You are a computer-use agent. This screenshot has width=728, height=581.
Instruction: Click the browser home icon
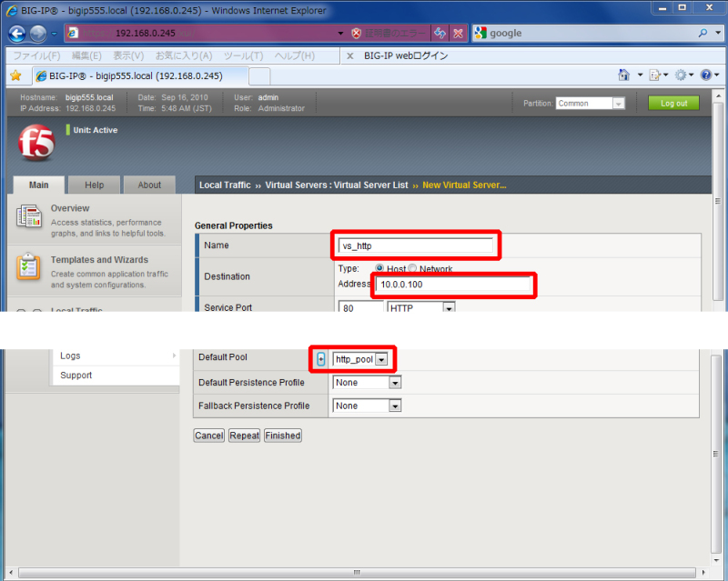[x=624, y=75]
